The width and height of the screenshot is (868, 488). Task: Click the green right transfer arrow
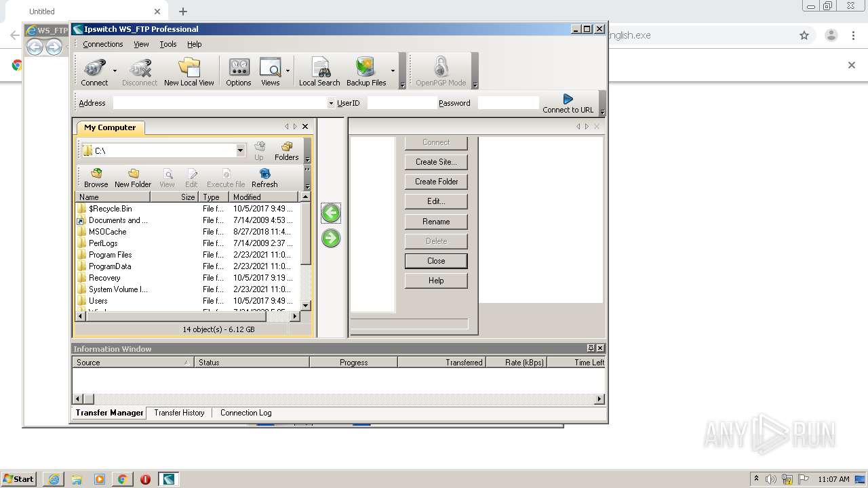(x=331, y=238)
